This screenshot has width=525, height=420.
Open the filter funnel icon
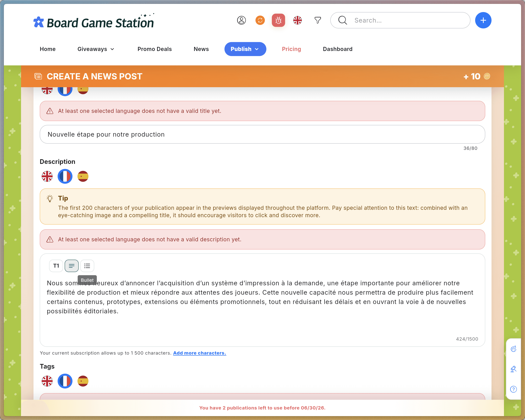point(318,20)
